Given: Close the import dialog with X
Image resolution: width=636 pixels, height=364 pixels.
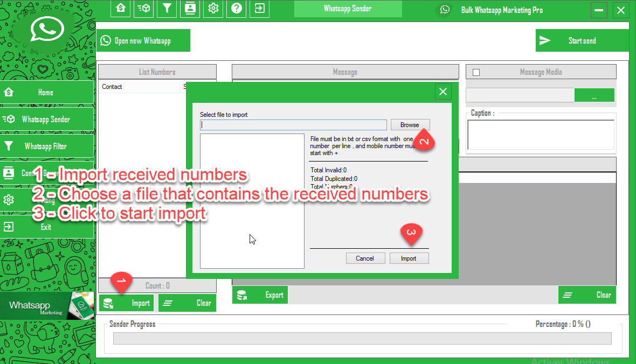Looking at the screenshot, I should (443, 92).
